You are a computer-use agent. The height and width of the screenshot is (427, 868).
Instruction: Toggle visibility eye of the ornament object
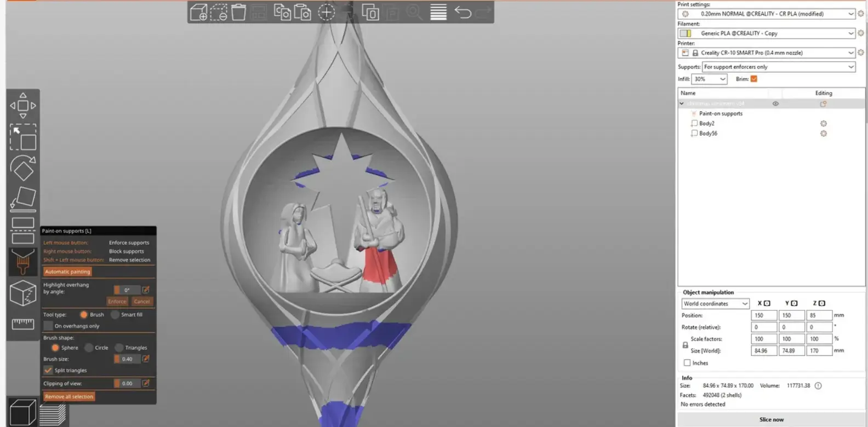(775, 103)
